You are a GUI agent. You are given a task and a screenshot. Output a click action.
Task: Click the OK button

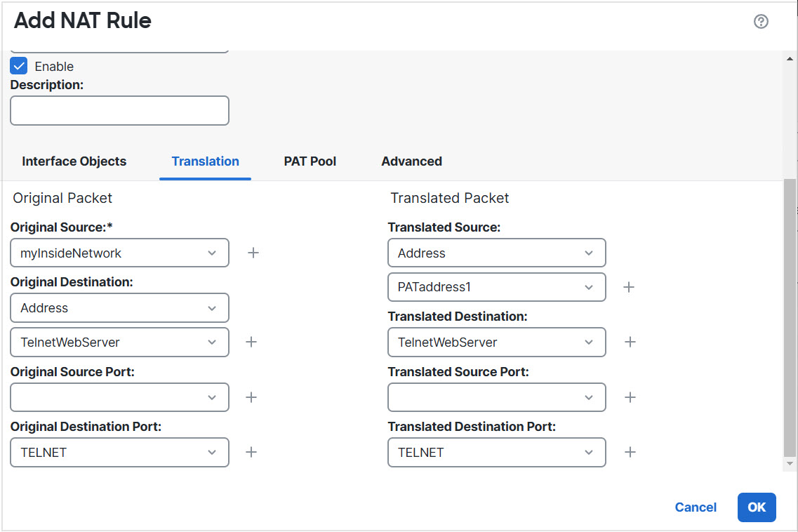pyautogui.click(x=756, y=507)
